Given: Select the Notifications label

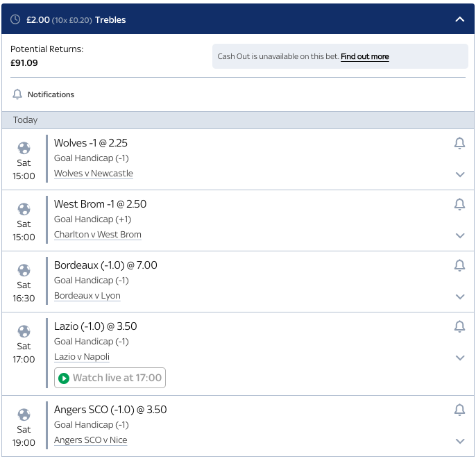Looking at the screenshot, I should [51, 94].
